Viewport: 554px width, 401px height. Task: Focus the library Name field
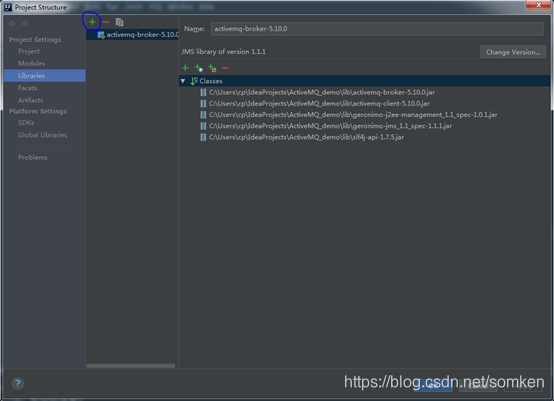[x=377, y=29]
